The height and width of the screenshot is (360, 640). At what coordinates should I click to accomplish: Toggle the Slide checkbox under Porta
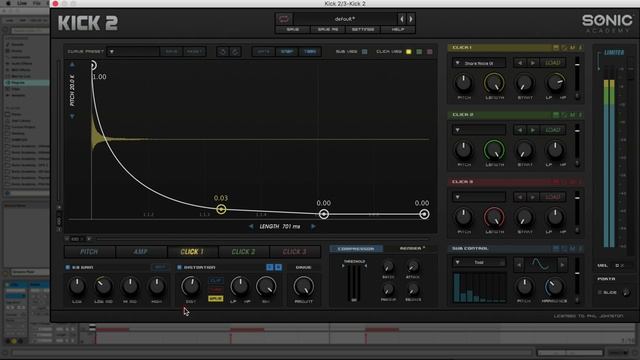(x=600, y=292)
